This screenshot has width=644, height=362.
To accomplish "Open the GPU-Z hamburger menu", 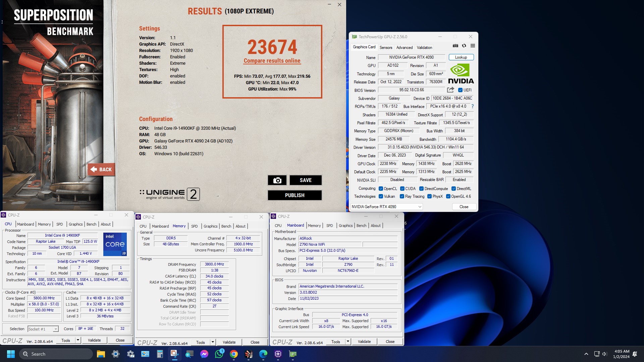I will 473,46.
